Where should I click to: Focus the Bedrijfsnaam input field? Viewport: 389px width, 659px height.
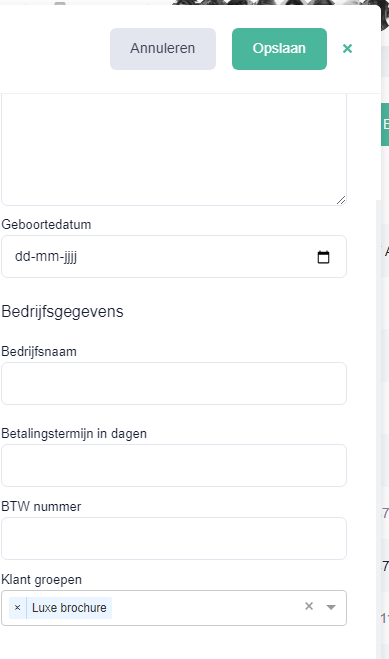[174, 383]
